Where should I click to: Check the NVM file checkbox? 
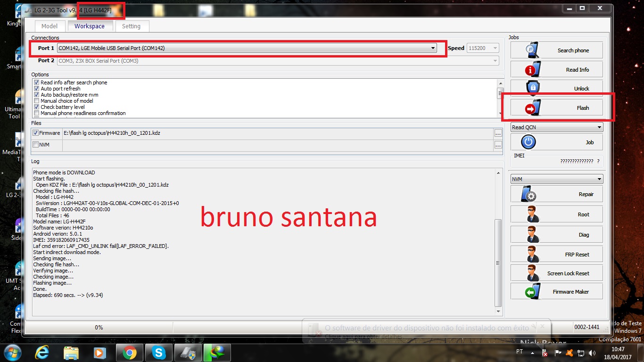coord(36,145)
